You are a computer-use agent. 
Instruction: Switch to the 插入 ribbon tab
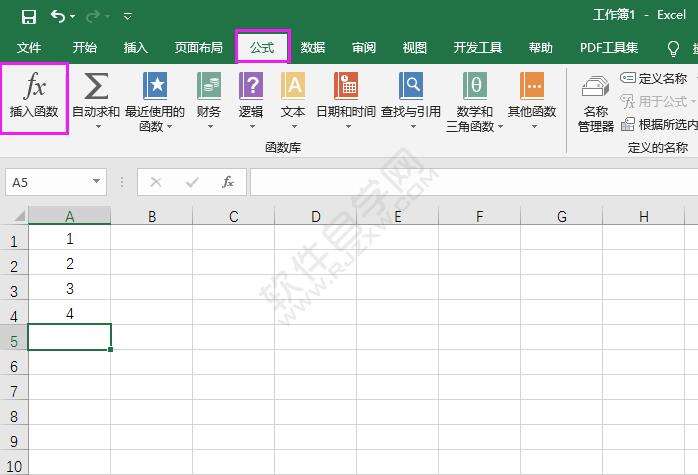click(x=136, y=47)
